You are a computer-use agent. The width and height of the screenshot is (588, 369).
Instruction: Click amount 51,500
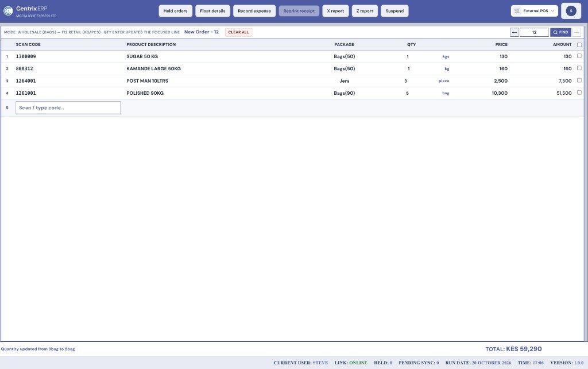point(564,93)
